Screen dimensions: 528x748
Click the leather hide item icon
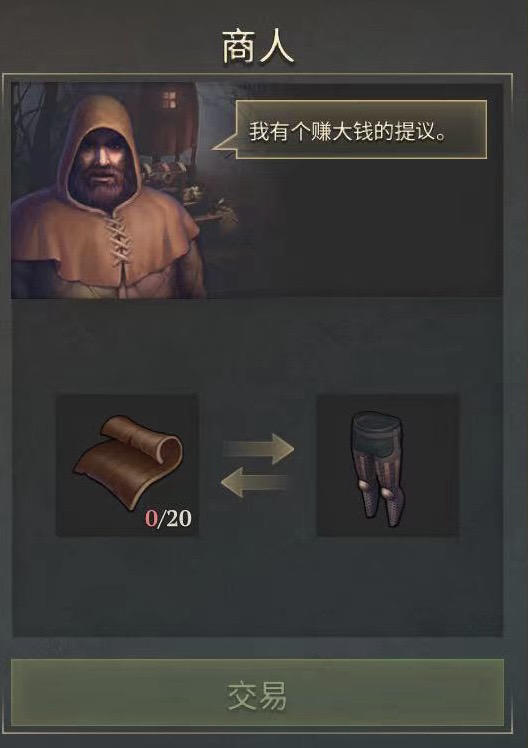(127, 465)
